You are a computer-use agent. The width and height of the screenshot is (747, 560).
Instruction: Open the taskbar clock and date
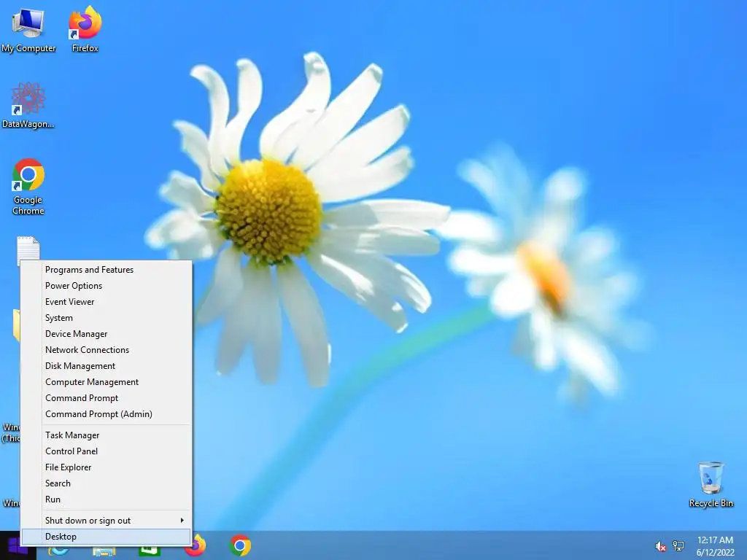tap(715, 546)
